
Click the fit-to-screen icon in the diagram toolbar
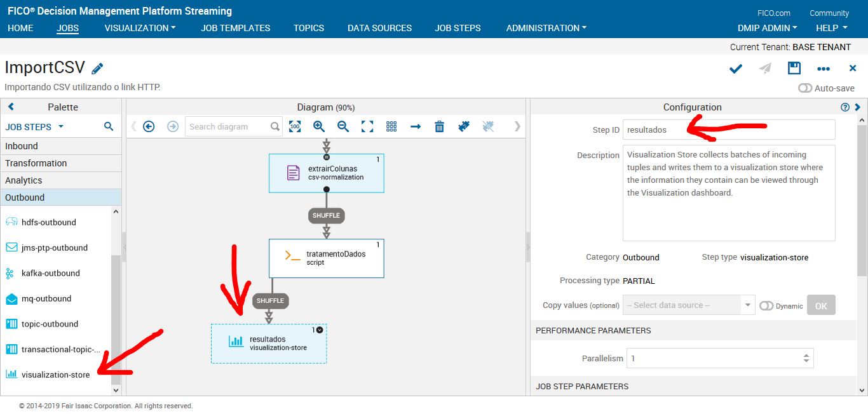click(367, 126)
